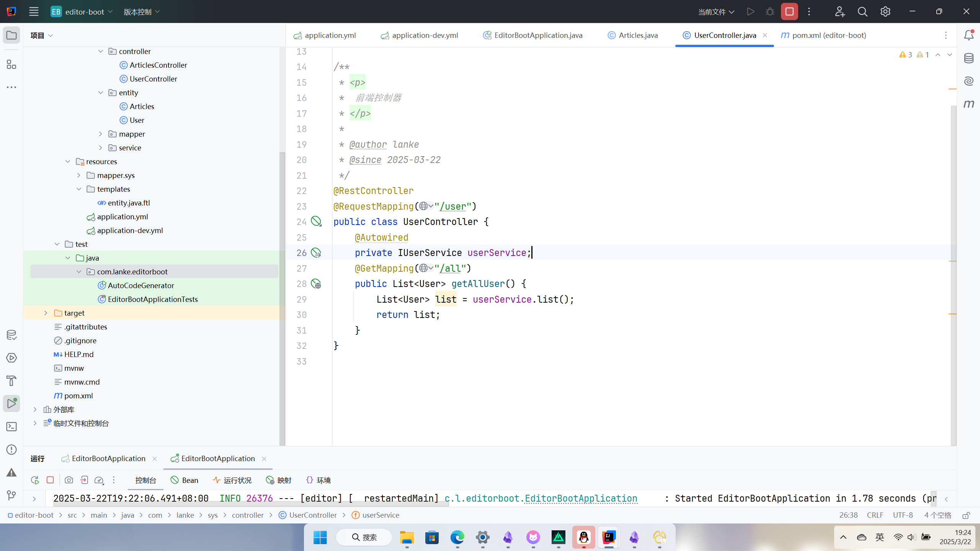Open the Services tool window icon

coord(11,358)
